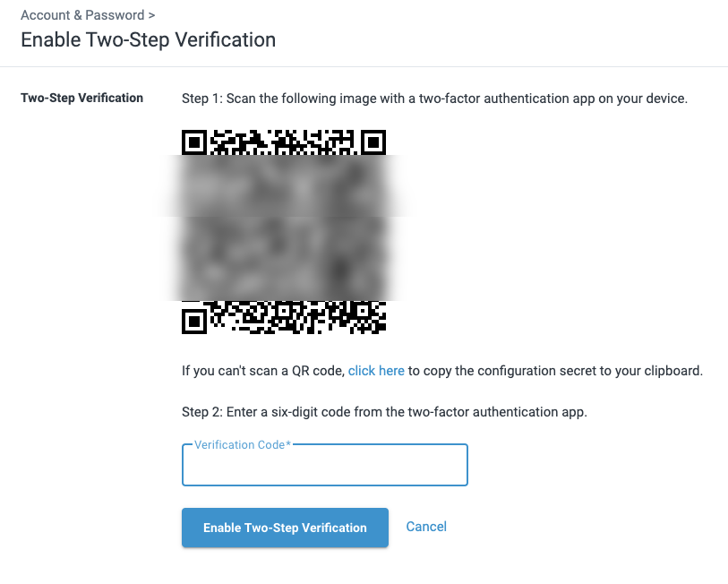Click the bottom-right corner of the QR code
The image size is (728, 584).
click(x=377, y=325)
